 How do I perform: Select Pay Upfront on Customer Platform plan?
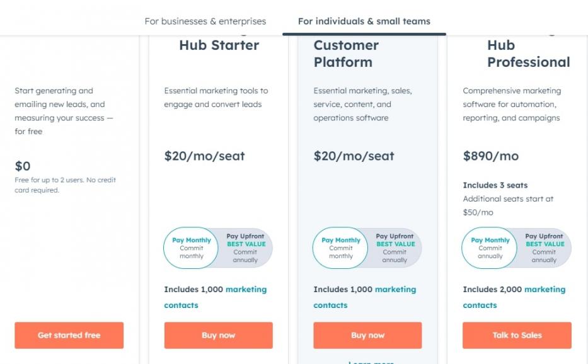pyautogui.click(x=395, y=248)
